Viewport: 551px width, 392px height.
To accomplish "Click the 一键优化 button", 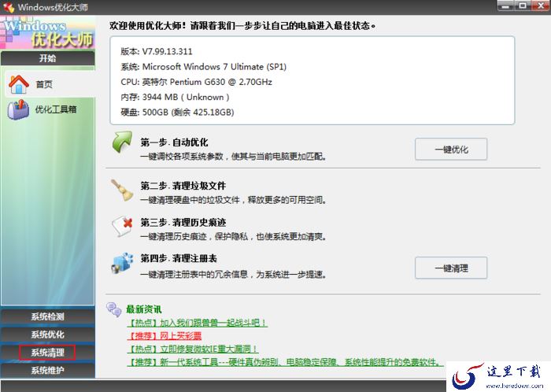I will point(451,150).
